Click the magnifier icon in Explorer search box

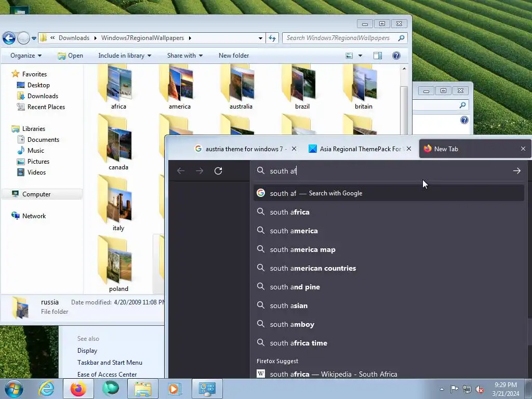(402, 38)
